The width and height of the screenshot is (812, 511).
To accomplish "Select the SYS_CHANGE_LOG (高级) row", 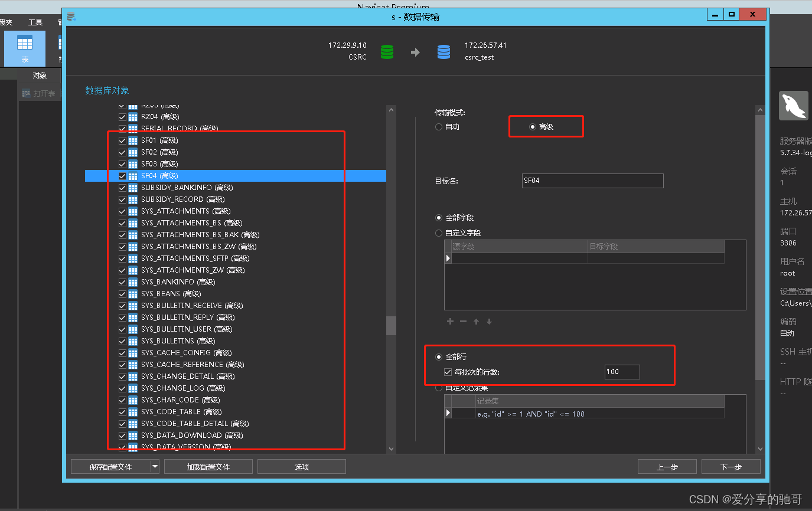I will (236, 388).
